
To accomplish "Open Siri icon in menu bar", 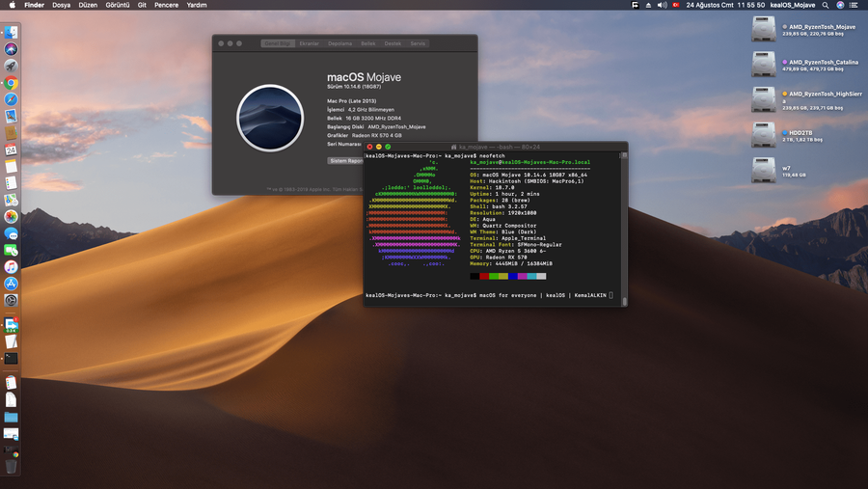I will (x=840, y=5).
